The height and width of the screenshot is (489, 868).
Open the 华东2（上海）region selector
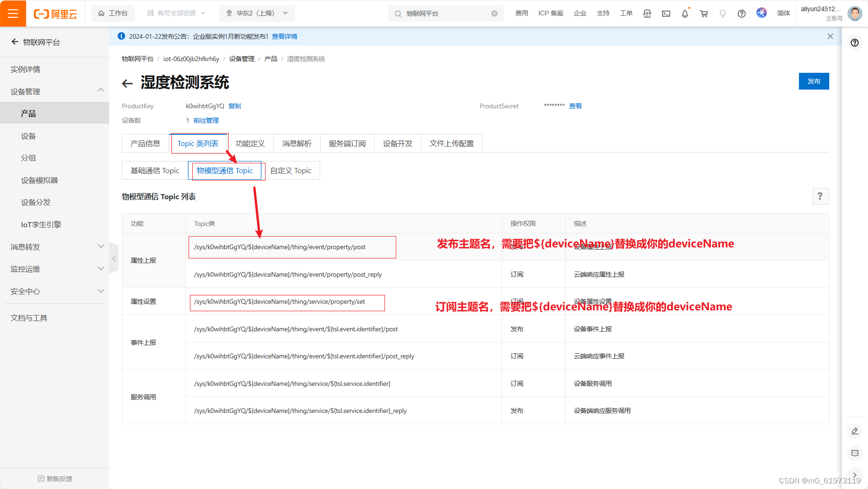pyautogui.click(x=257, y=13)
